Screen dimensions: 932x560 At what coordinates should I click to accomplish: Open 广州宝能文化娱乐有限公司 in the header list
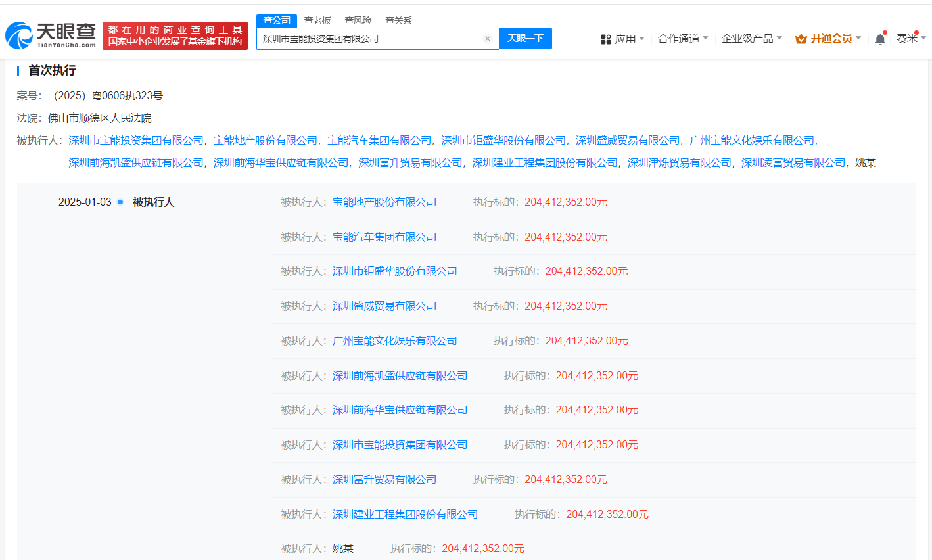click(x=752, y=140)
